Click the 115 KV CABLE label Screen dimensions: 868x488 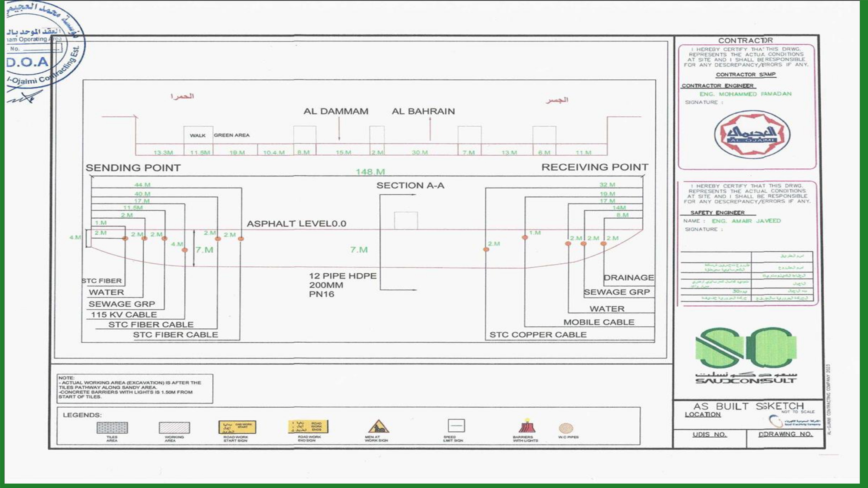point(124,314)
